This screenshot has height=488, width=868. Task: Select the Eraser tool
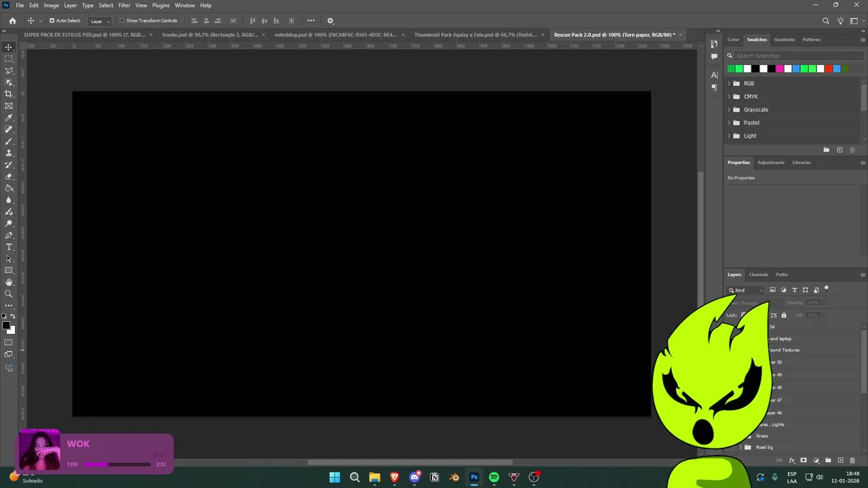point(9,176)
